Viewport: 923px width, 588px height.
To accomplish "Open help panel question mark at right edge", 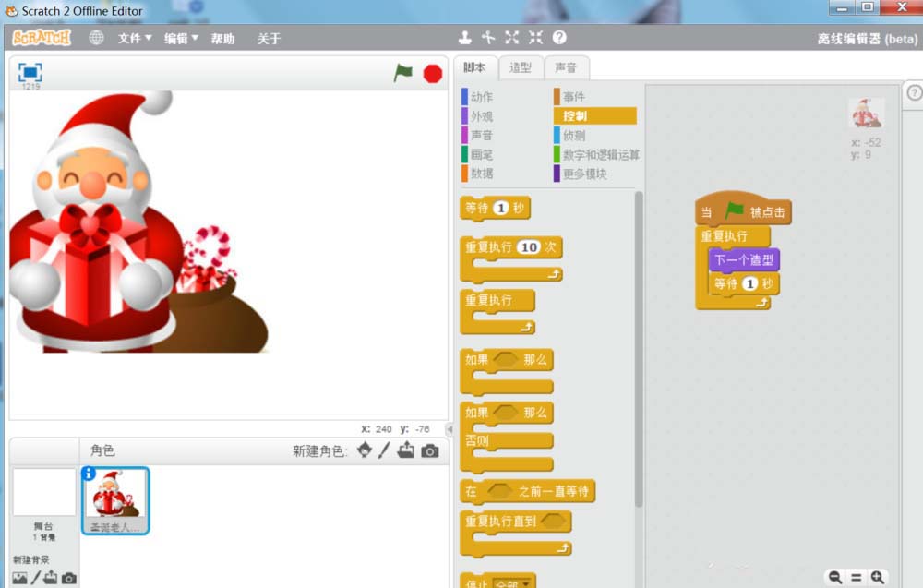I will (914, 93).
